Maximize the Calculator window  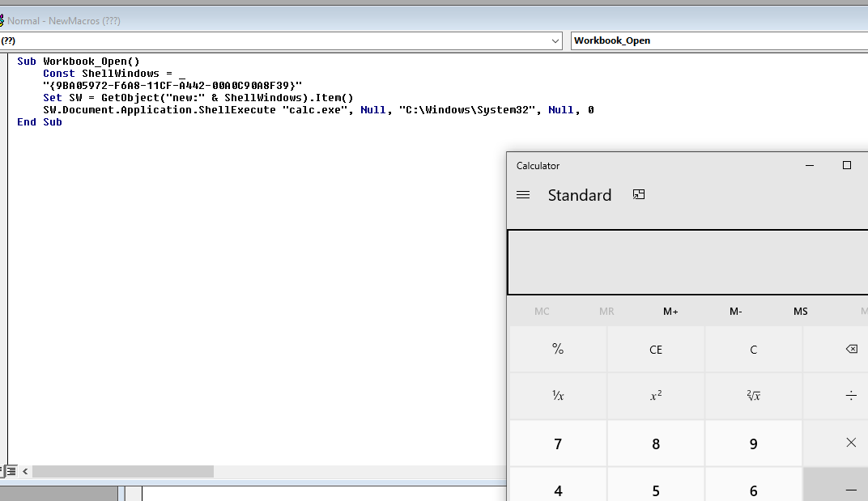coord(846,165)
